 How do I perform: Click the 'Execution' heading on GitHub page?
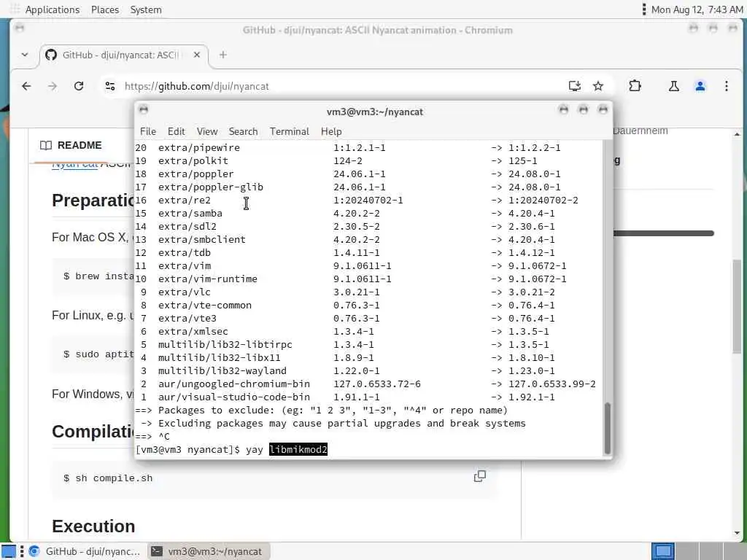click(x=93, y=526)
